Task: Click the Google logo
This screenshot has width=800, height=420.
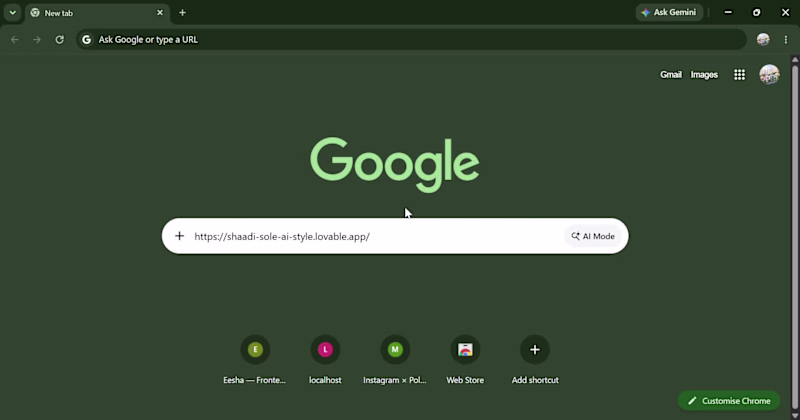Action: [394, 164]
